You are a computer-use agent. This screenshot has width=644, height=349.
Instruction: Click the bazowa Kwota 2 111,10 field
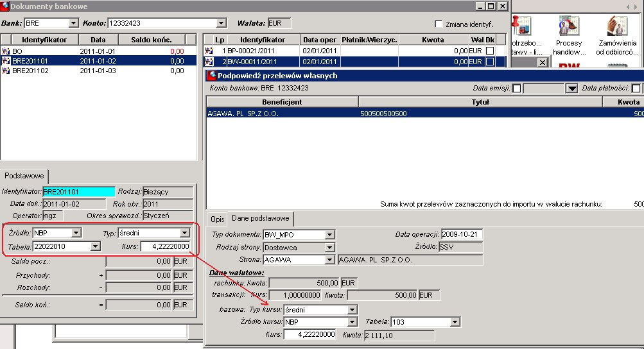399,336
